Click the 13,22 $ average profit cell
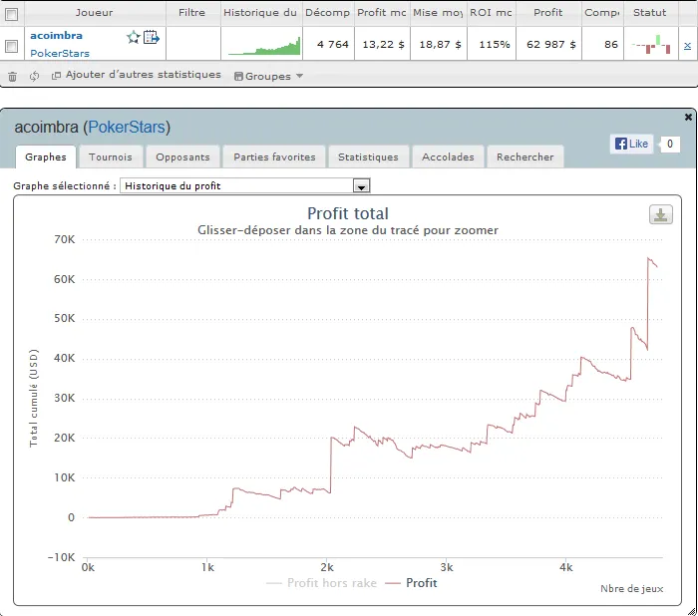Screen dimensions: 698x616 click(383, 45)
